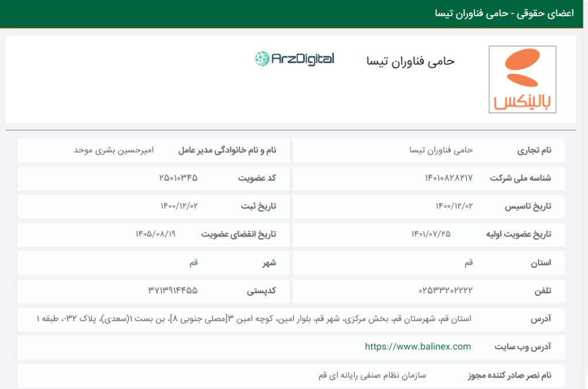Click the تاریخ ثبت label

[258, 206]
